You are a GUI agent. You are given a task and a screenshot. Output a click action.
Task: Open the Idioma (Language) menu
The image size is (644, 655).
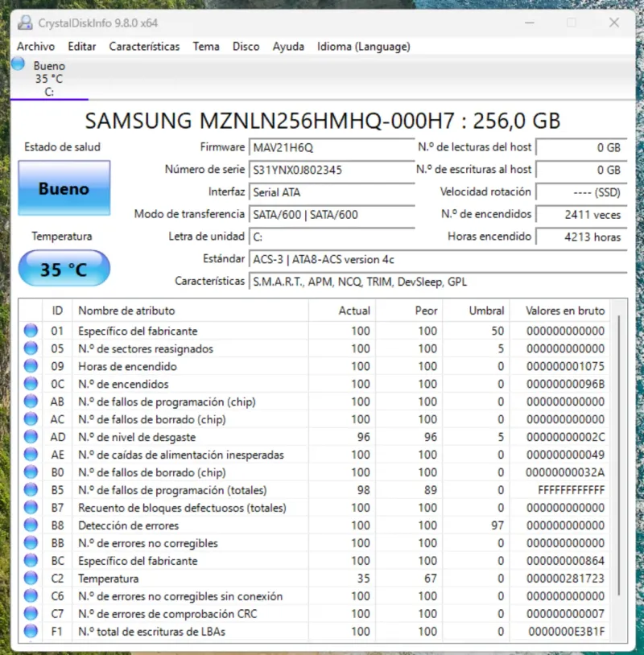[364, 47]
